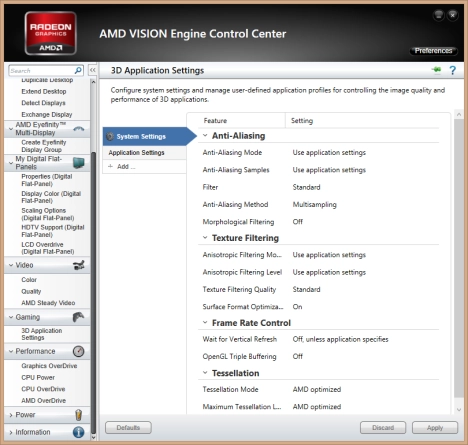
Task: Collapse sidebar with double-arrow icon
Action: pyautogui.click(x=92, y=70)
